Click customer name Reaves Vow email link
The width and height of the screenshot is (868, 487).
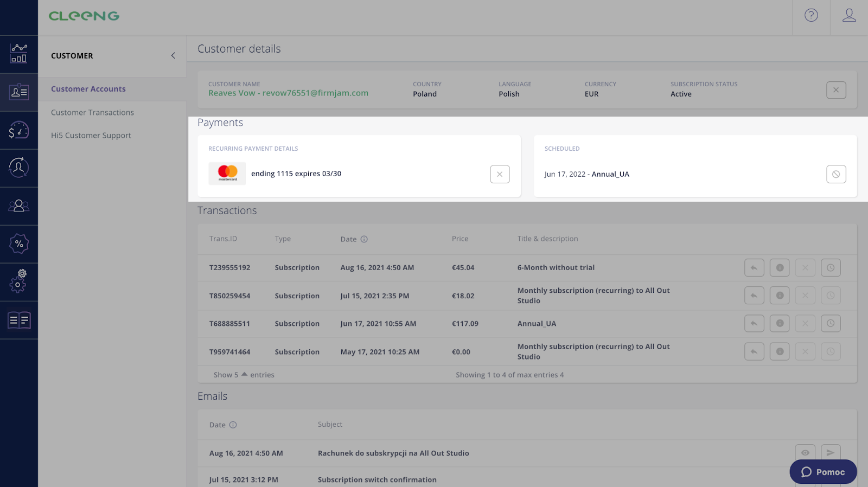[x=288, y=93]
